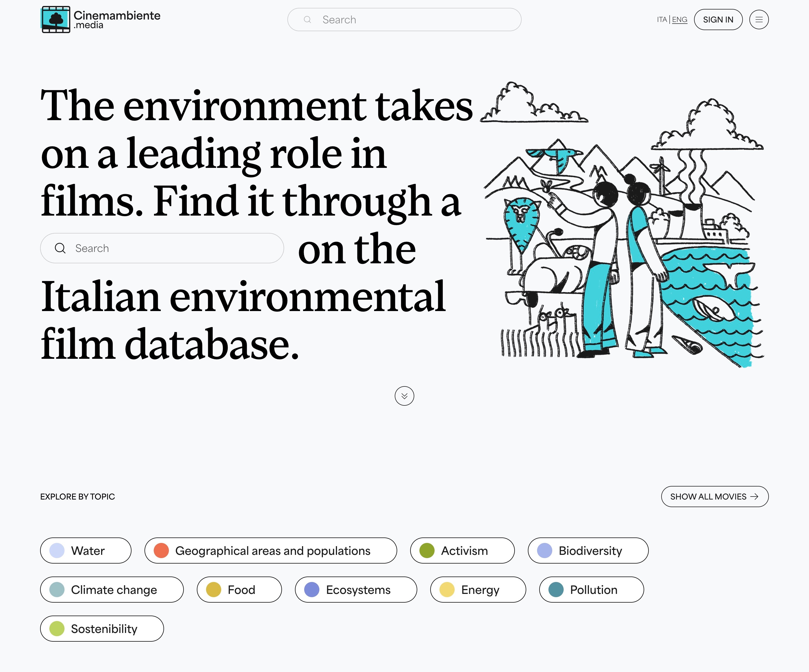Click the arrow in Show All Movies
This screenshot has height=672, width=809.
tap(754, 496)
